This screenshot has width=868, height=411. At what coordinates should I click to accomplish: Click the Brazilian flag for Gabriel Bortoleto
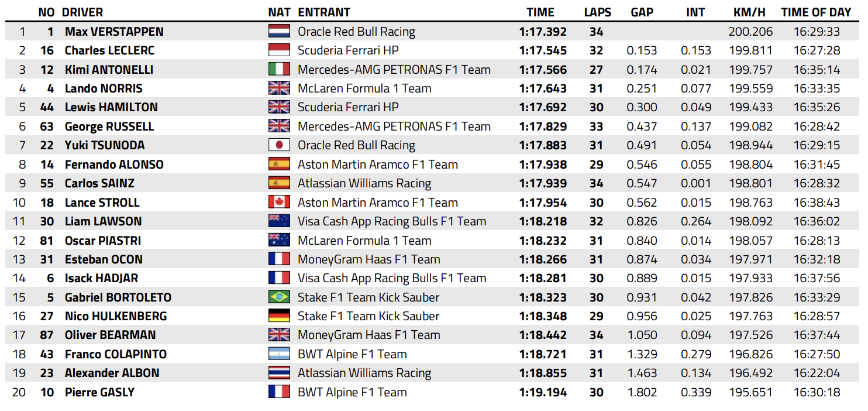[x=279, y=297]
